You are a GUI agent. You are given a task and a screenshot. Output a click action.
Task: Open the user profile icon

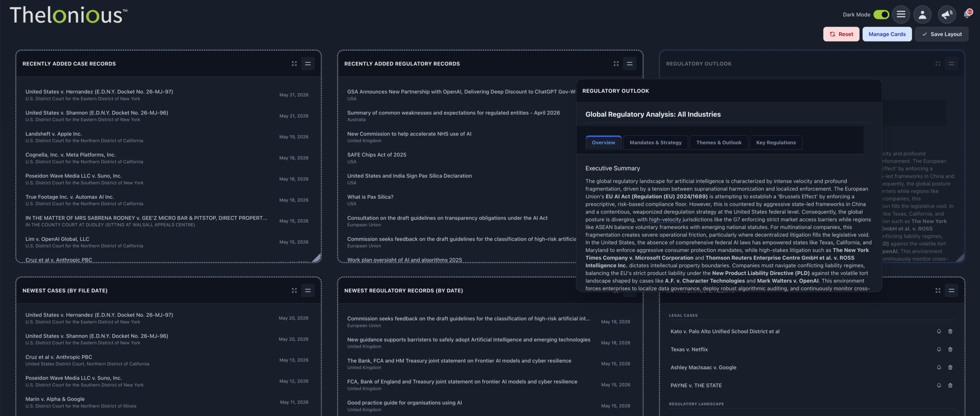[x=923, y=15]
